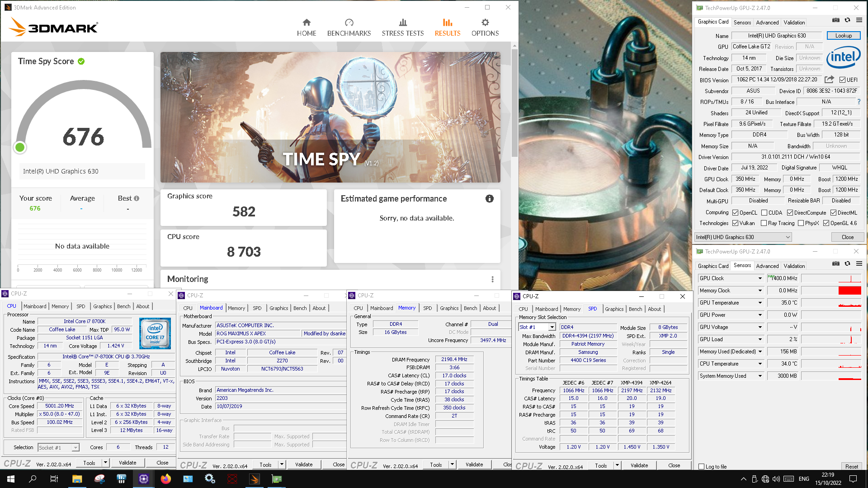Viewport: 868px width, 488px height.
Task: Open the 3DMark HOME icon
Action: (x=307, y=23)
